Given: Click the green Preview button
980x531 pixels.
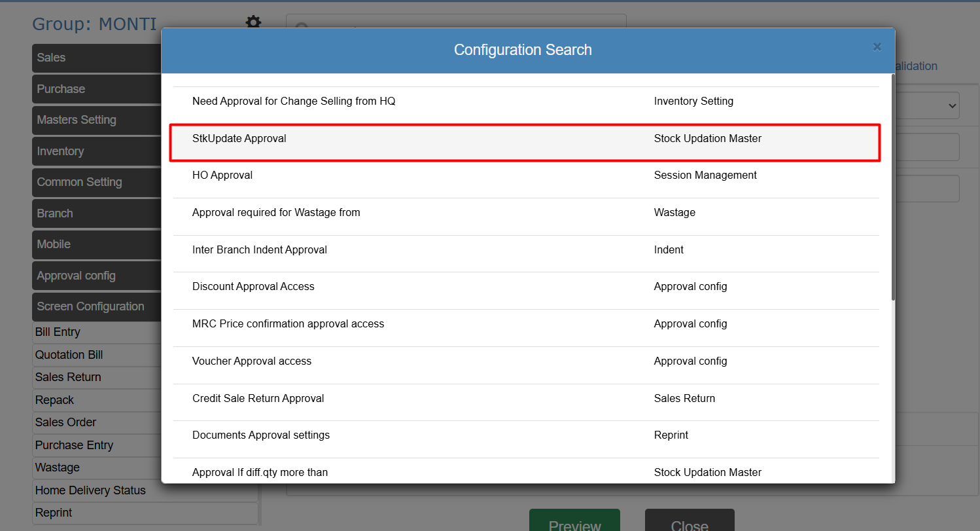Looking at the screenshot, I should pyautogui.click(x=574, y=522).
